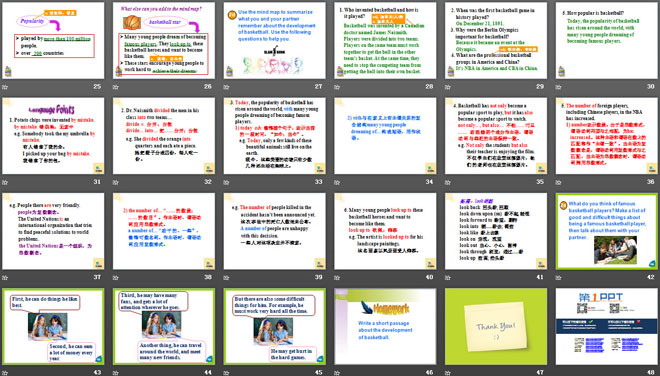
Task: Select the highlighted 'famous basketball players' slide 42
Action: pyautogui.click(x=607, y=231)
